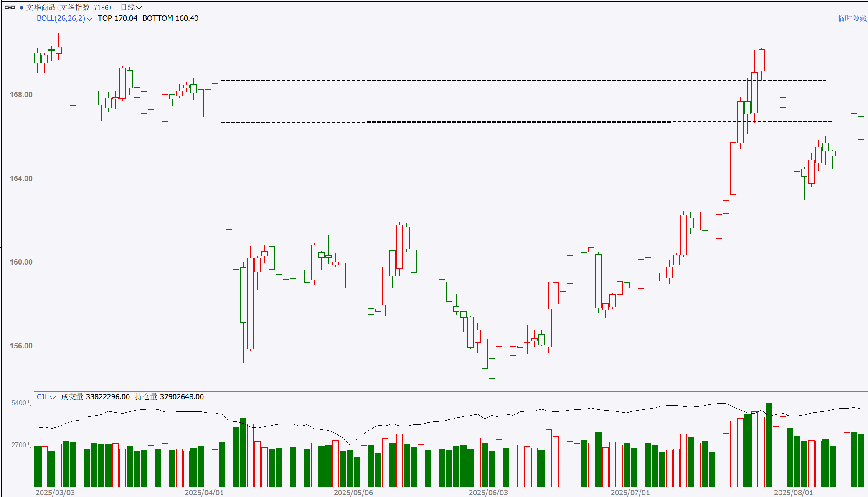Click the 2025/08/01 date label

tap(794, 492)
